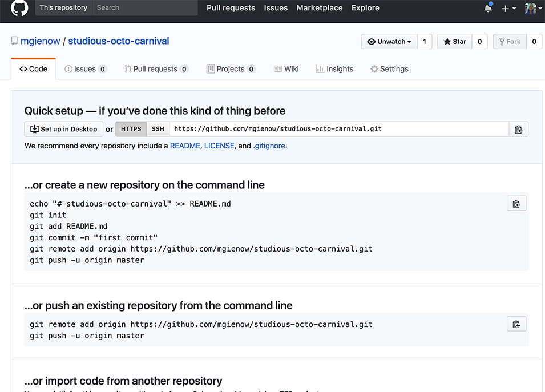545x392 pixels.
Task: Copy the push existing repository commands
Action: [x=516, y=324]
